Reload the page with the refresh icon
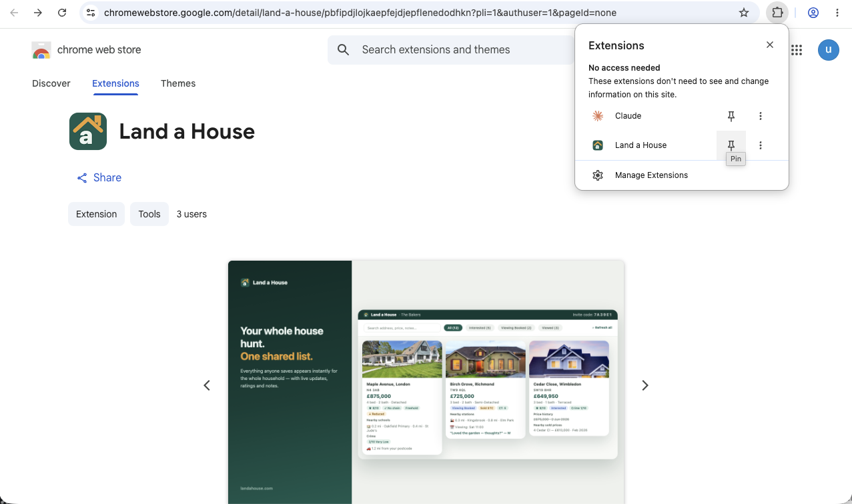The height and width of the screenshot is (504, 852). (x=62, y=13)
